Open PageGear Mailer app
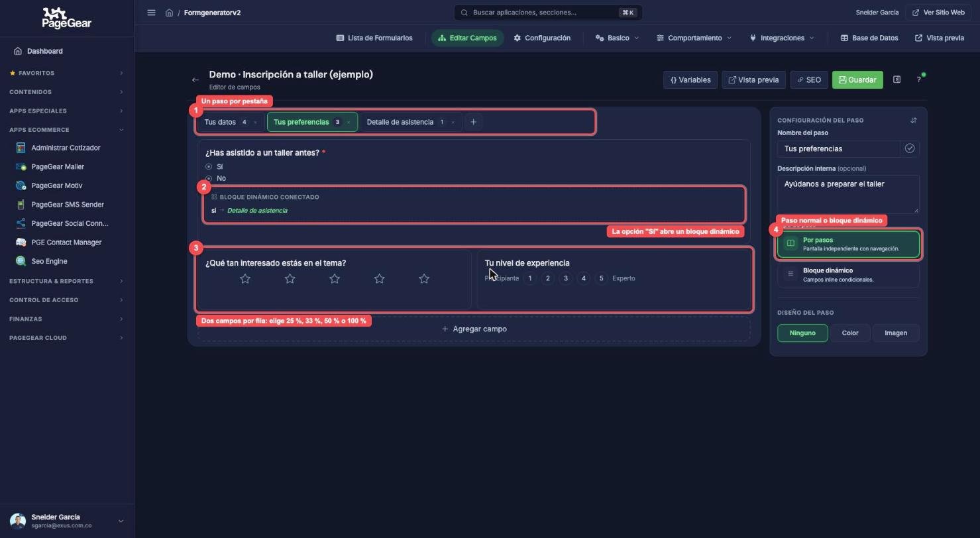Screen dimensions: 980x538 pos(58,167)
